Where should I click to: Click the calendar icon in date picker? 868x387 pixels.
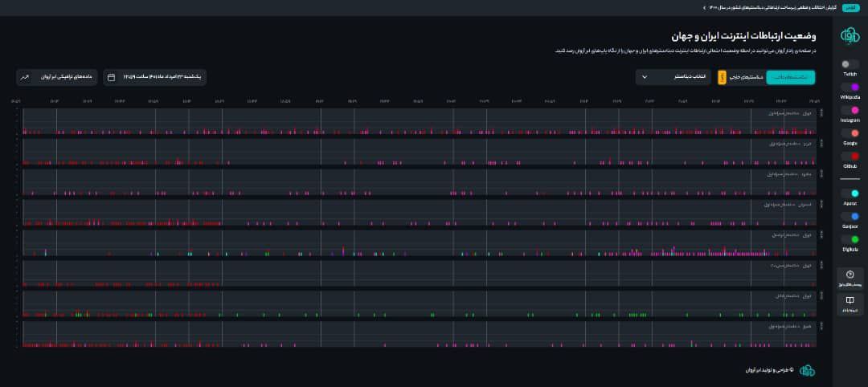[111, 77]
